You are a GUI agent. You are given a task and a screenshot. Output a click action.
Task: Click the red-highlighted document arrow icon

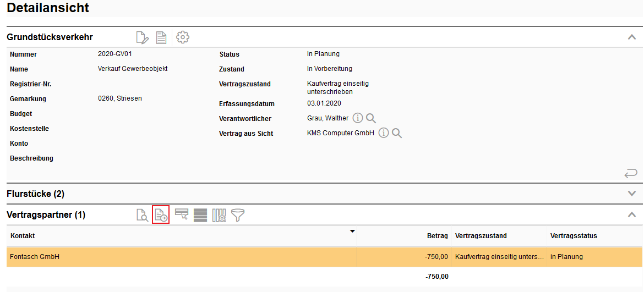click(x=161, y=215)
